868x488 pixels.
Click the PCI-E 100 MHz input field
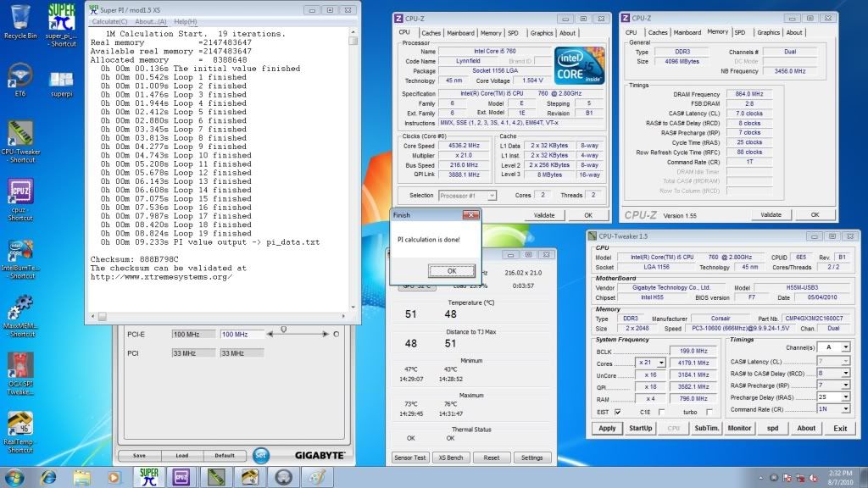tap(241, 335)
